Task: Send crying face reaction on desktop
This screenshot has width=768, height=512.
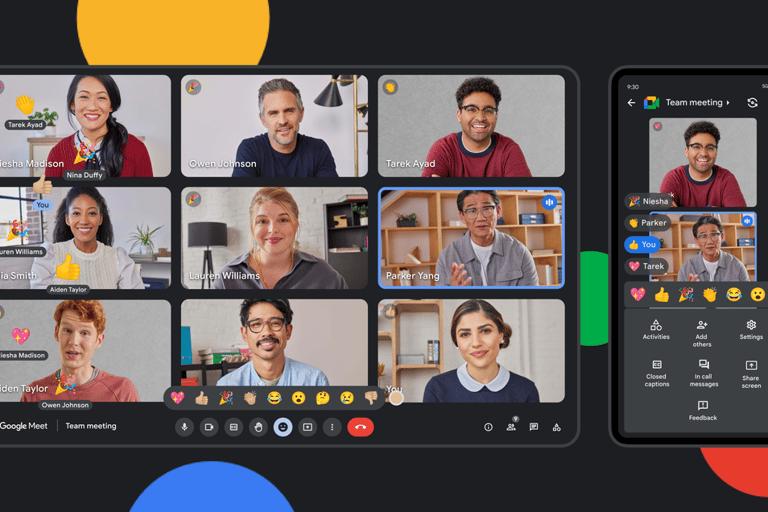Action: click(347, 398)
